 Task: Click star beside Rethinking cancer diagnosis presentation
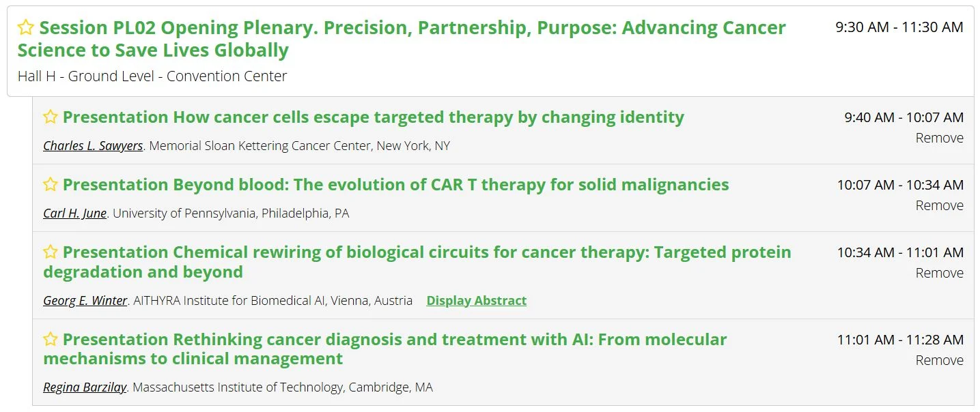51,340
